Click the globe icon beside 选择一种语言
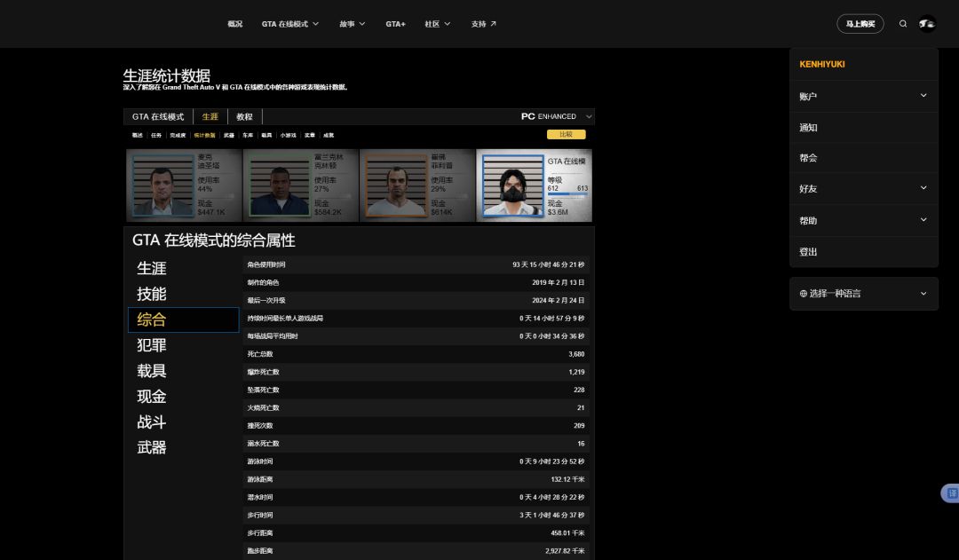This screenshot has height=560, width=959. [x=803, y=294]
